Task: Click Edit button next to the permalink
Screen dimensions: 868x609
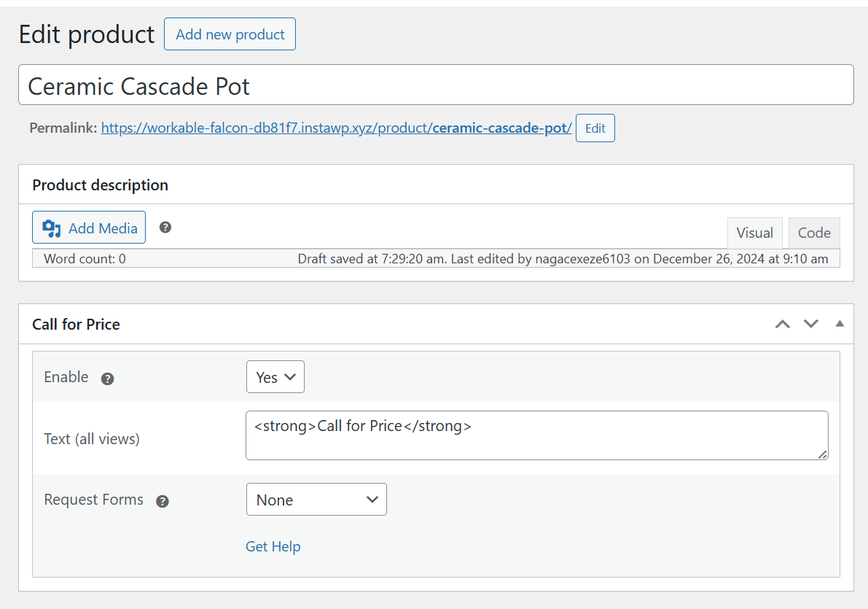Action: pyautogui.click(x=595, y=128)
